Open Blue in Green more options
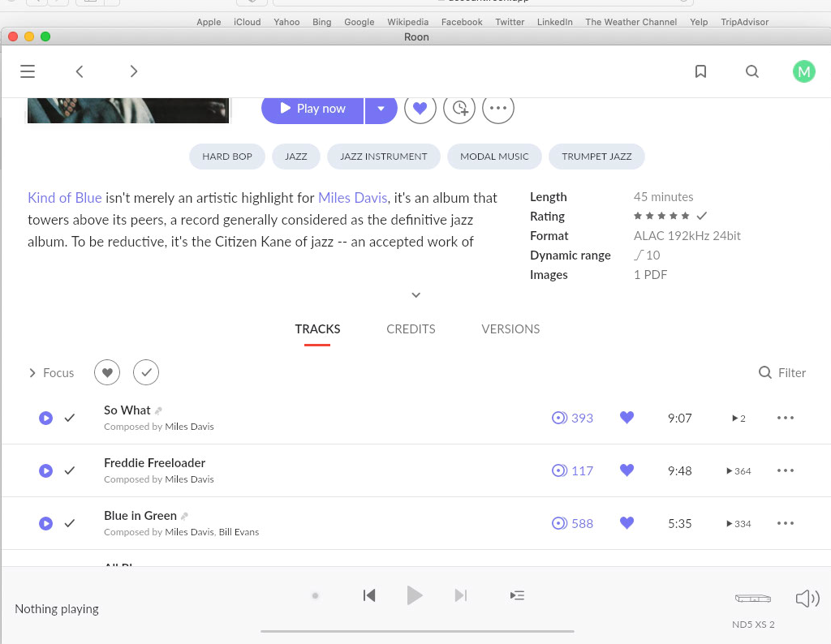 786,523
